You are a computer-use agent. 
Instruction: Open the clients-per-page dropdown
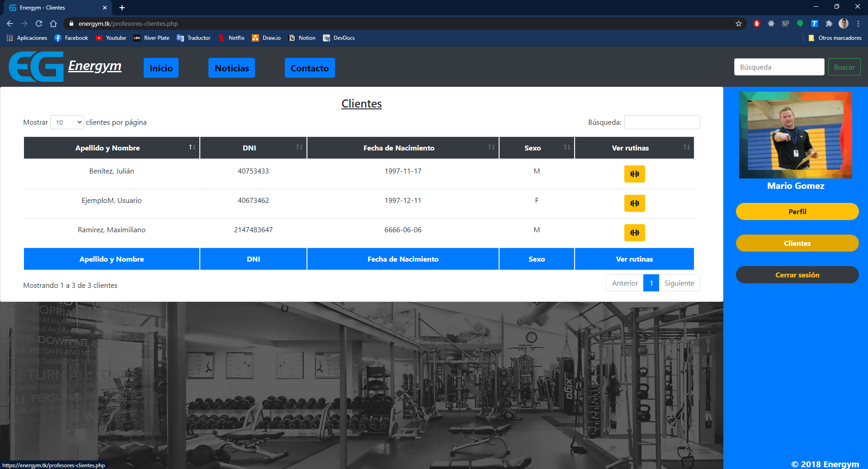pyautogui.click(x=67, y=122)
